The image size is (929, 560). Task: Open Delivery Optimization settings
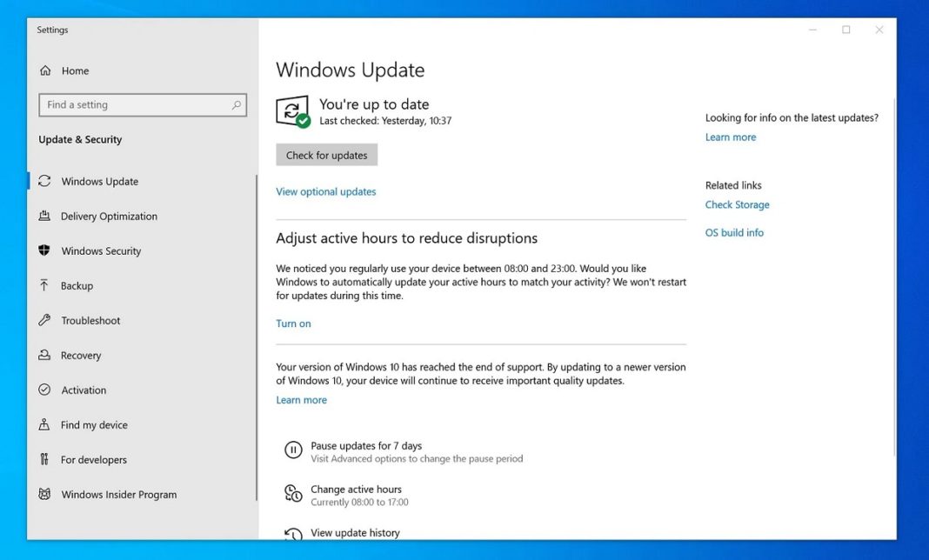(108, 216)
